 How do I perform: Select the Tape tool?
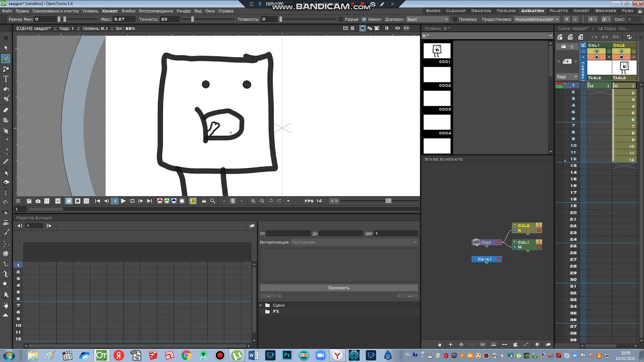click(x=6, y=120)
